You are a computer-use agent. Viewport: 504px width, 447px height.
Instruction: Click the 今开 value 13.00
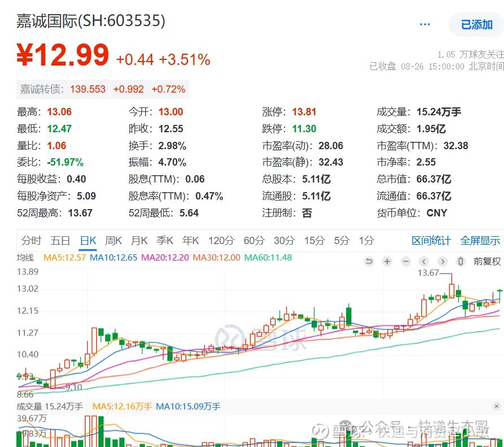171,112
